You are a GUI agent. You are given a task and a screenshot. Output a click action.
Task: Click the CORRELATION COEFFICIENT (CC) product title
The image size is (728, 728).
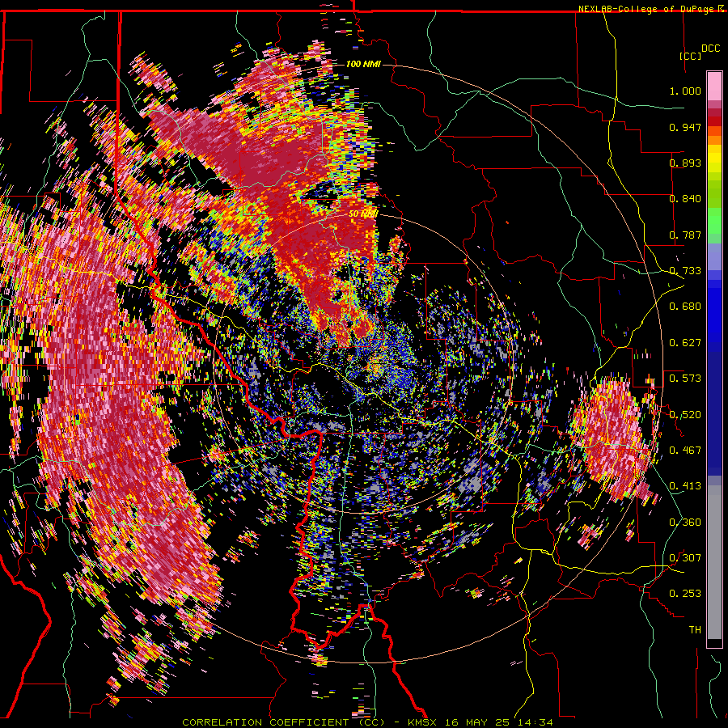pyautogui.click(x=283, y=722)
